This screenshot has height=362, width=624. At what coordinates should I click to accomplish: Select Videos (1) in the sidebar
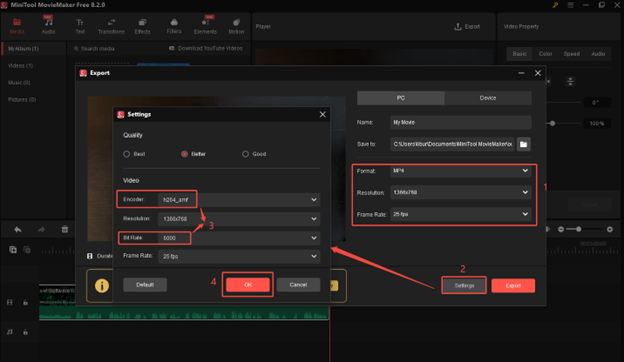[x=20, y=66]
